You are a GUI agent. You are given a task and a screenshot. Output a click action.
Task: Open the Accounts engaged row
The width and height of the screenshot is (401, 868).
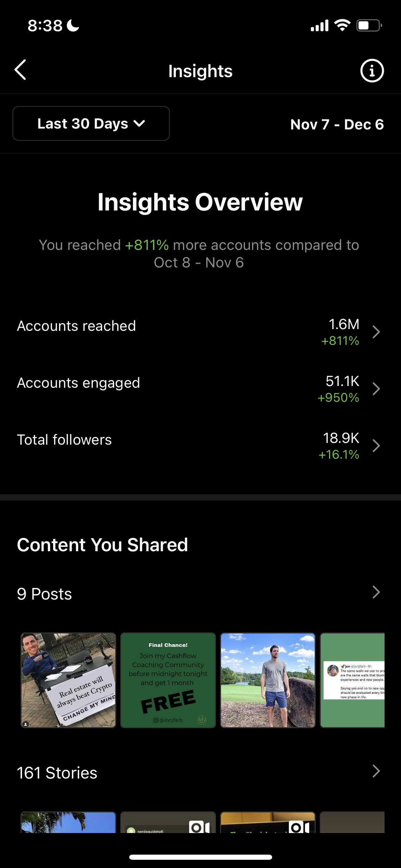pos(200,389)
